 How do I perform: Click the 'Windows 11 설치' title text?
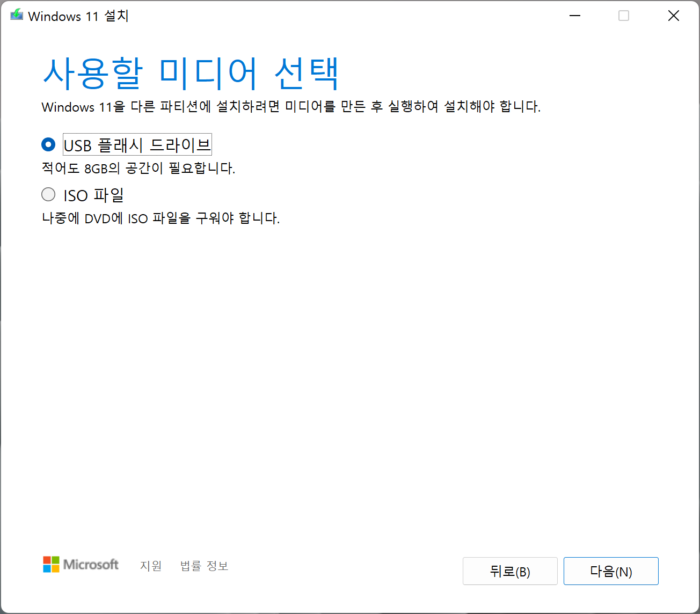pos(78,16)
